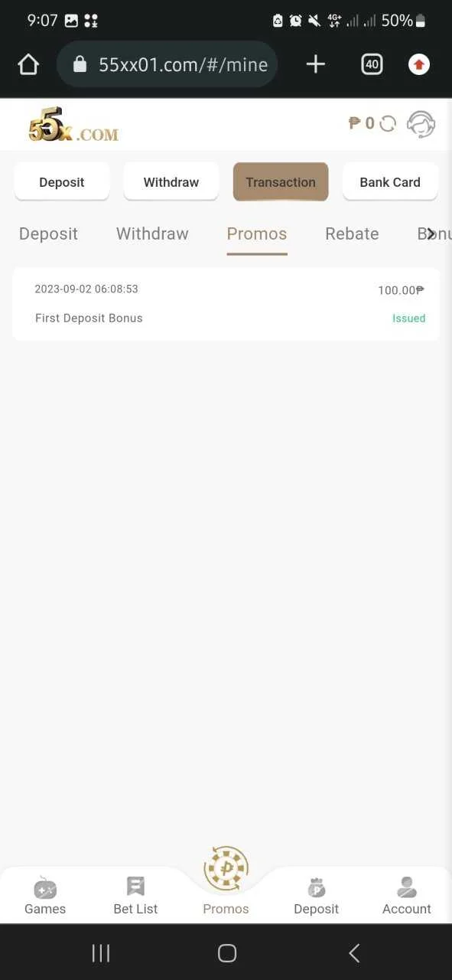Open Bet List from bottom navigation
The image size is (452, 980).
point(135,897)
